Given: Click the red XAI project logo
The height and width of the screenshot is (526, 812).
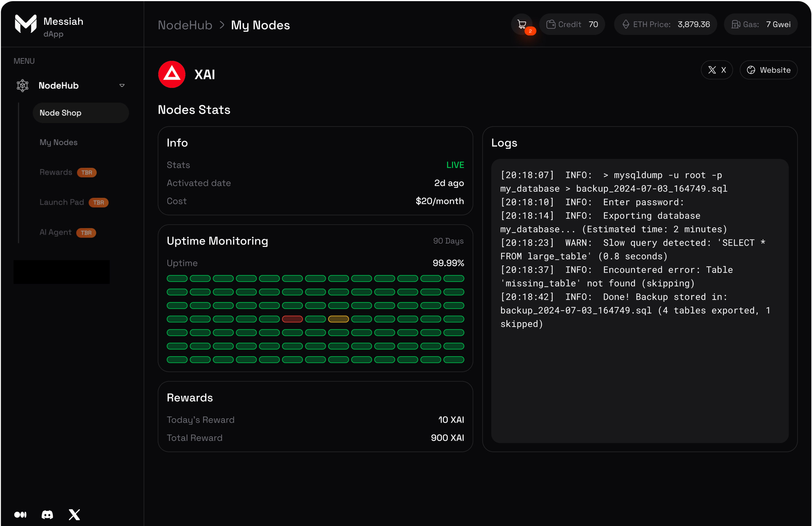Looking at the screenshot, I should (172, 74).
